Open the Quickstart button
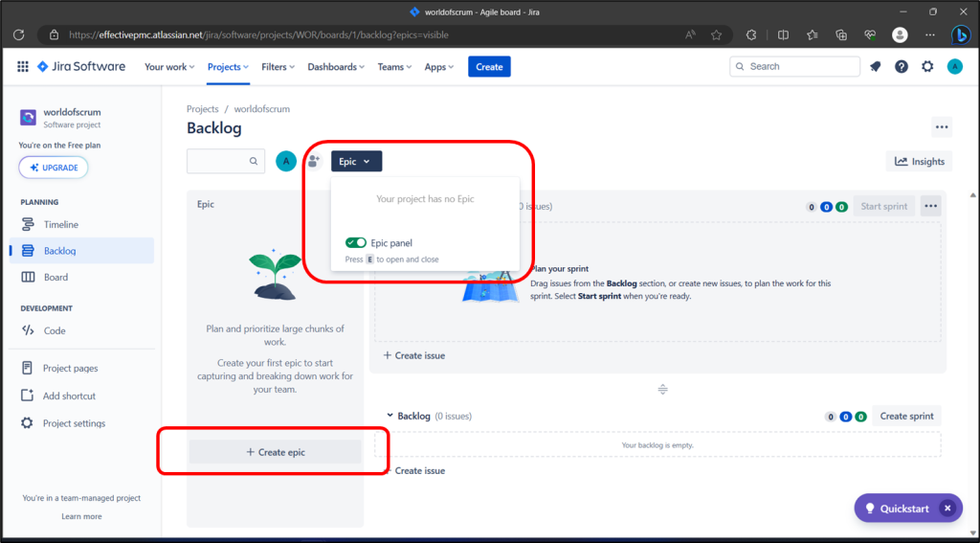This screenshot has width=980, height=543. coord(898,509)
